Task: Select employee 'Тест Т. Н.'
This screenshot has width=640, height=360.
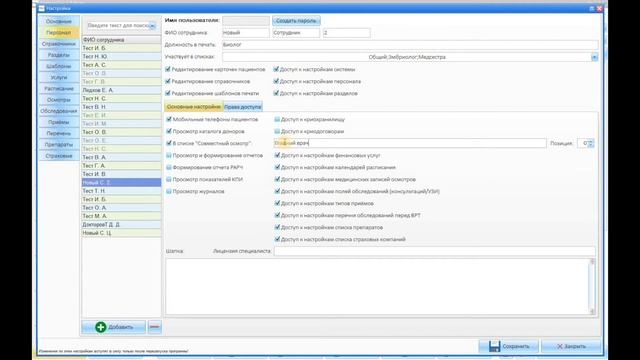Action: pos(122,191)
